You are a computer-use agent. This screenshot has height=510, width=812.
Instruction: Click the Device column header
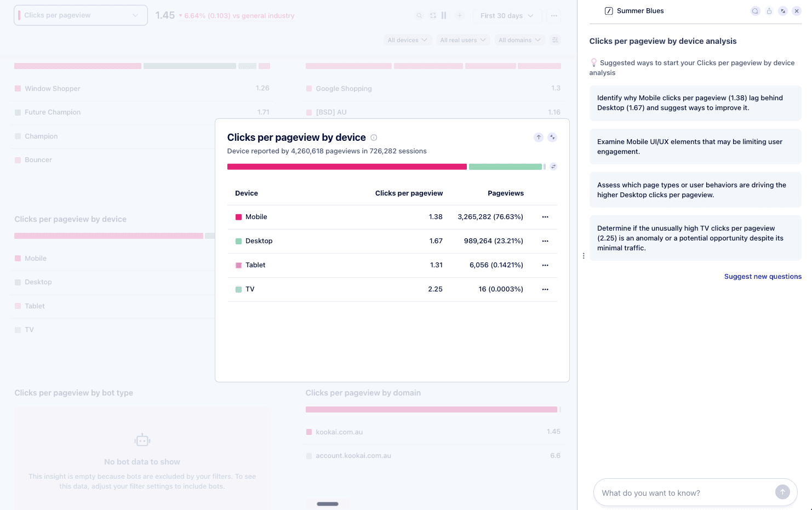[247, 193]
